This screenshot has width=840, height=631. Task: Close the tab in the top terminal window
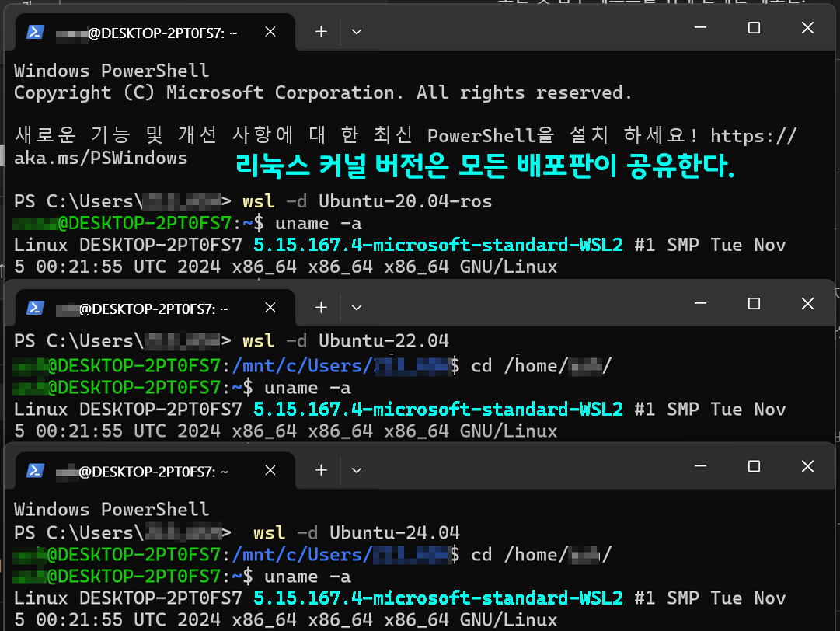coord(270,32)
